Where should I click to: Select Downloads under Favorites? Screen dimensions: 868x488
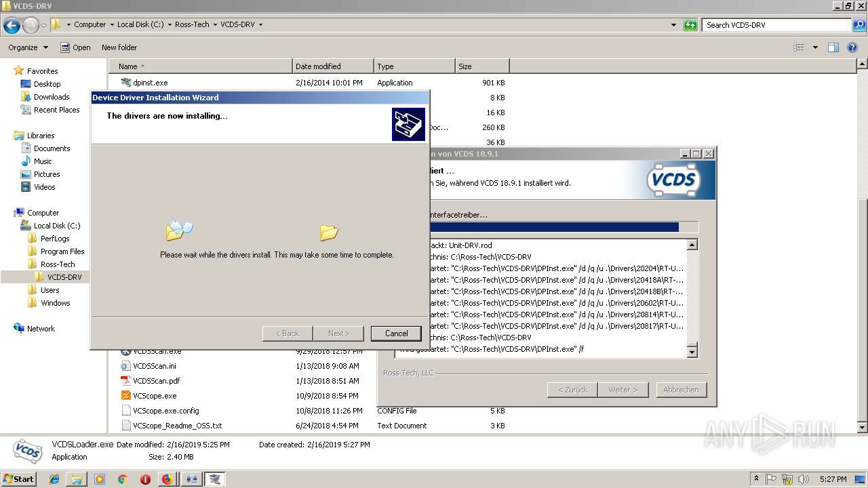coord(52,97)
